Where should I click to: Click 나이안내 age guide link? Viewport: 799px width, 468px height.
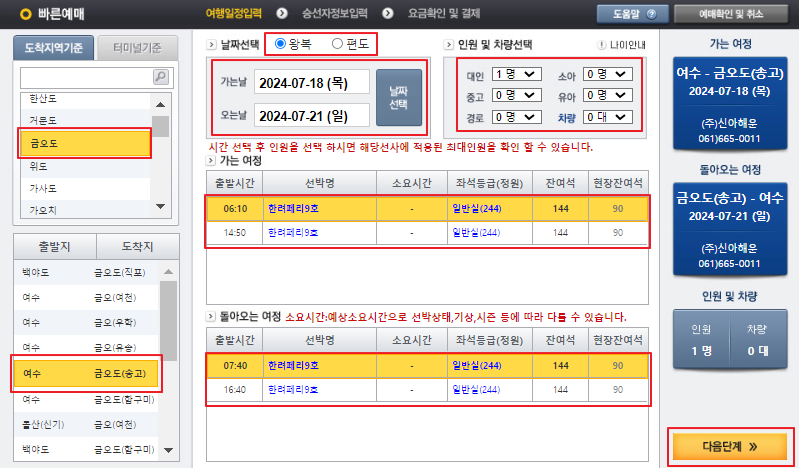tap(628, 45)
